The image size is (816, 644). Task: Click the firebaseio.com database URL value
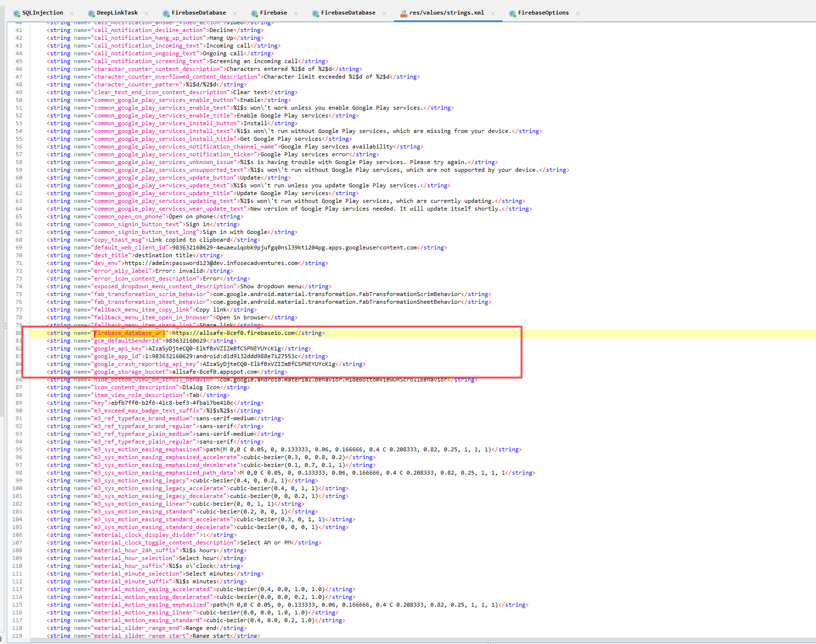point(233,333)
